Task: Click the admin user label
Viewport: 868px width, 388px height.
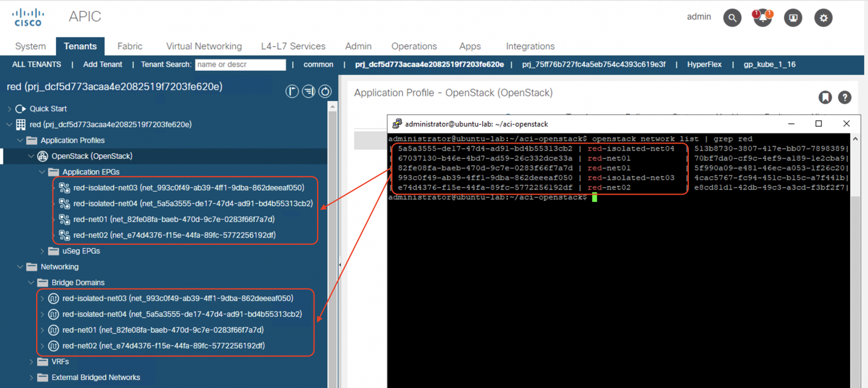Action: [699, 17]
